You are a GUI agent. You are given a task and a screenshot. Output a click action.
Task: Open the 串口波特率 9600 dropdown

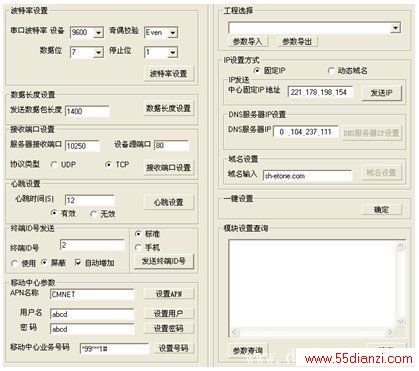(98, 33)
